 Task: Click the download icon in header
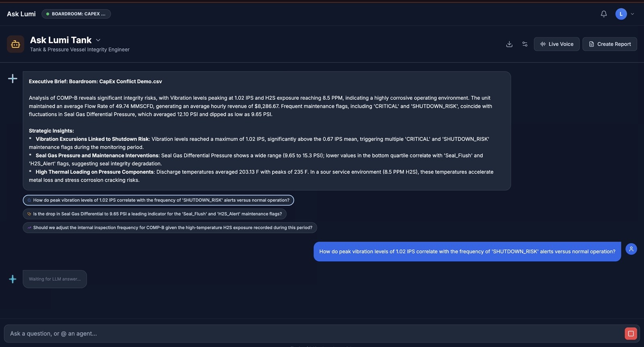[x=509, y=44]
